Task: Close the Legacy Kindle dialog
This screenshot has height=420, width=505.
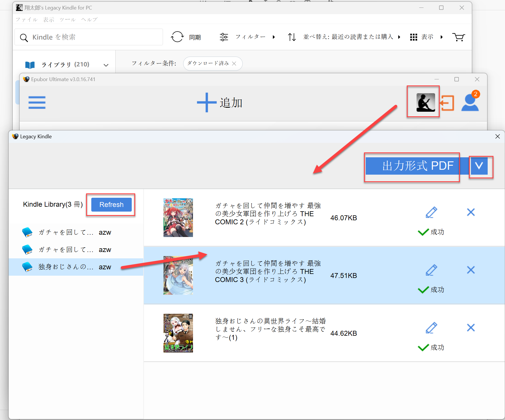Action: 497,136
